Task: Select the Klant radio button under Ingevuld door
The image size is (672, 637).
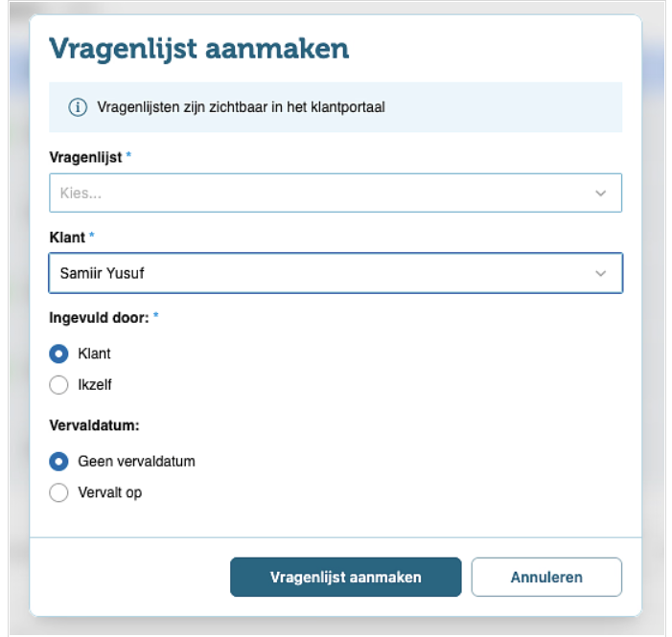Action: [58, 353]
